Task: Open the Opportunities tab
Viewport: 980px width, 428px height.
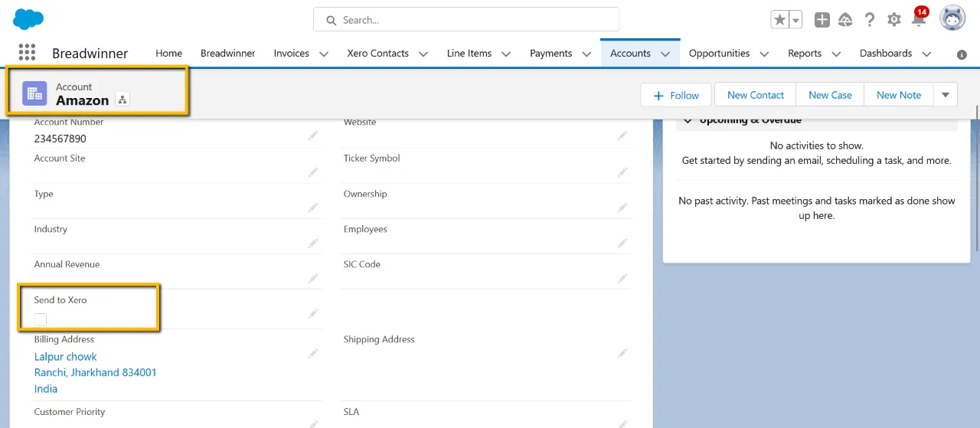Action: click(719, 54)
